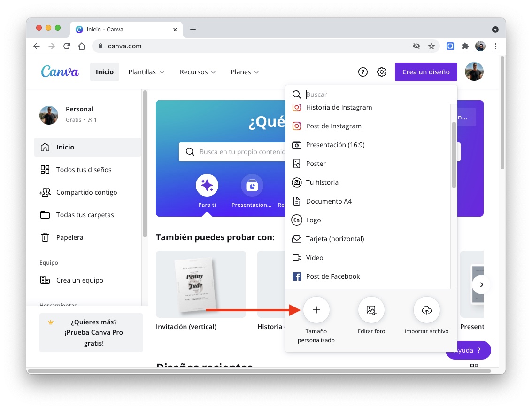Open the help question mark icon
532x409 pixels.
pos(362,72)
